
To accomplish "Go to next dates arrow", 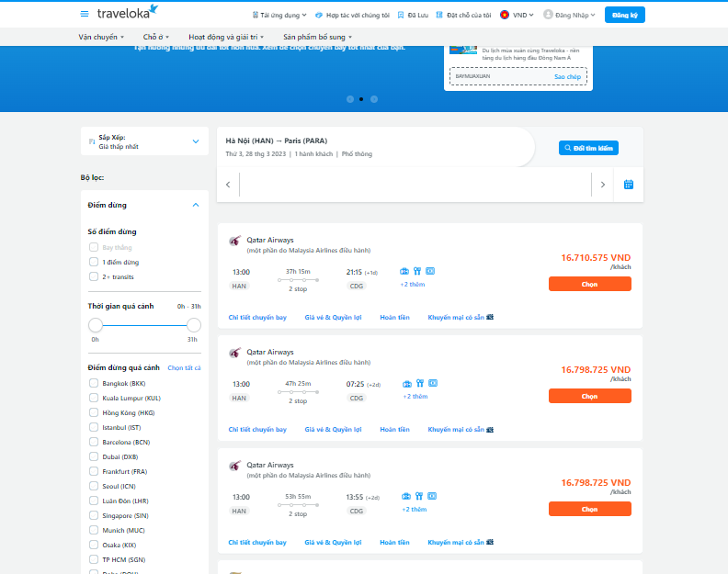I will pyautogui.click(x=603, y=185).
